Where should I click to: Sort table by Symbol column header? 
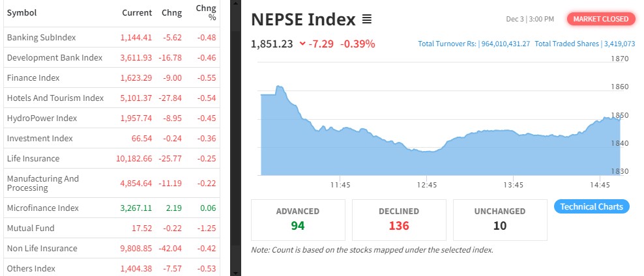point(22,13)
